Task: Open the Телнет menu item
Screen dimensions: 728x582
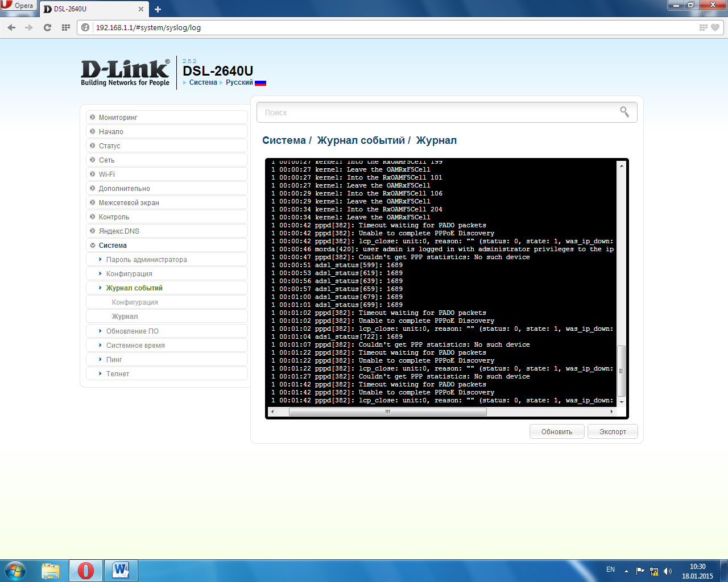Action: (x=118, y=374)
